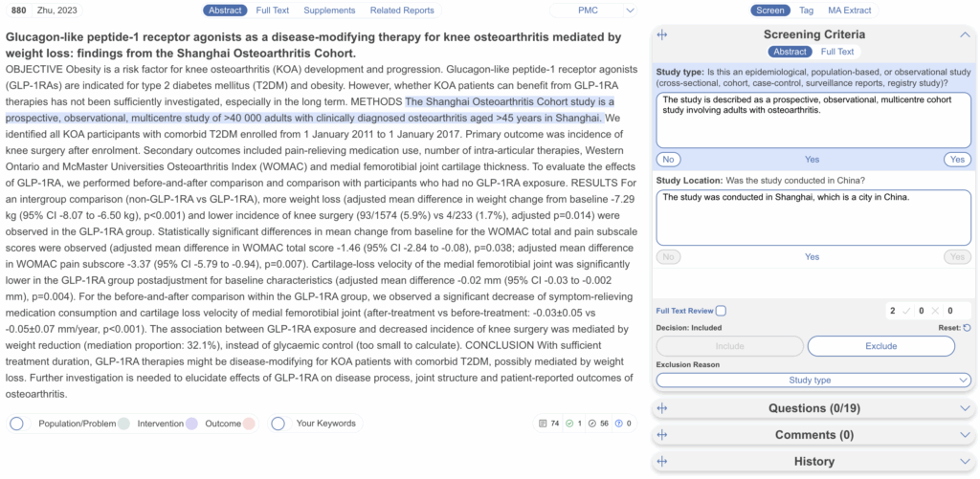Enable the Full Text Review checkbox
980x479 pixels.
(721, 311)
